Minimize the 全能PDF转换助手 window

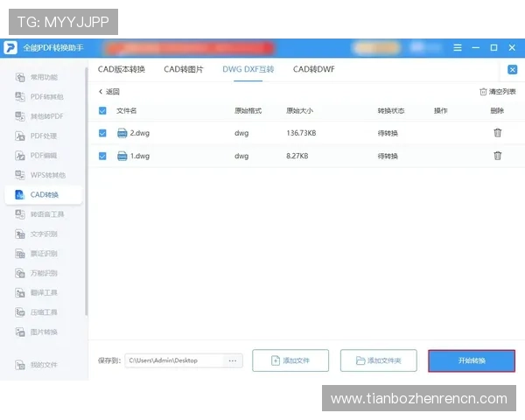click(x=475, y=48)
